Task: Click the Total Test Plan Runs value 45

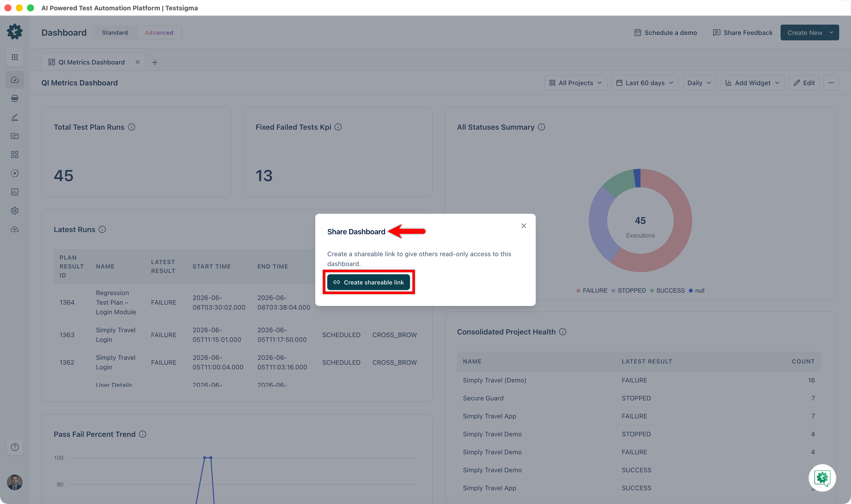Action: click(x=64, y=175)
